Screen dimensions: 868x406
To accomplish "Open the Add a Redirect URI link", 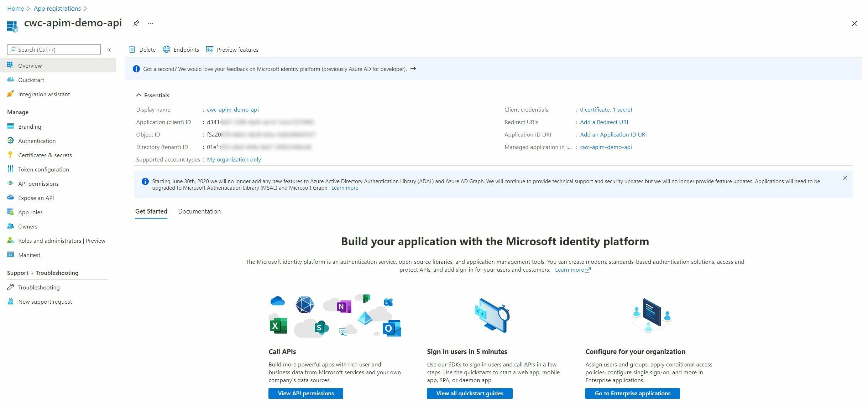I will point(604,122).
